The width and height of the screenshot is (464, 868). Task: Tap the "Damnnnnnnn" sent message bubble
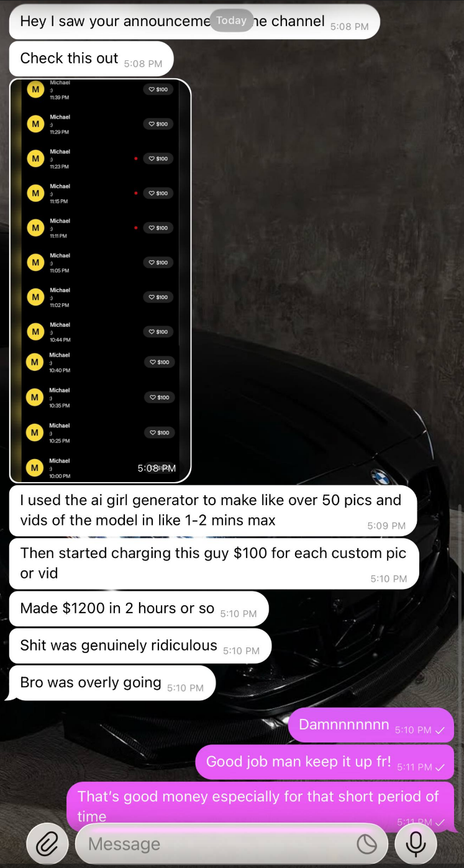[371, 725]
